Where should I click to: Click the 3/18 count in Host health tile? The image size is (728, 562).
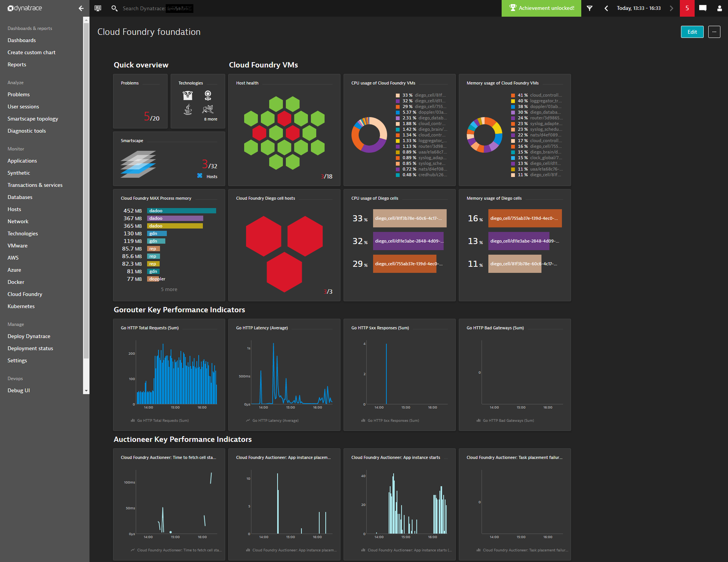[326, 176]
